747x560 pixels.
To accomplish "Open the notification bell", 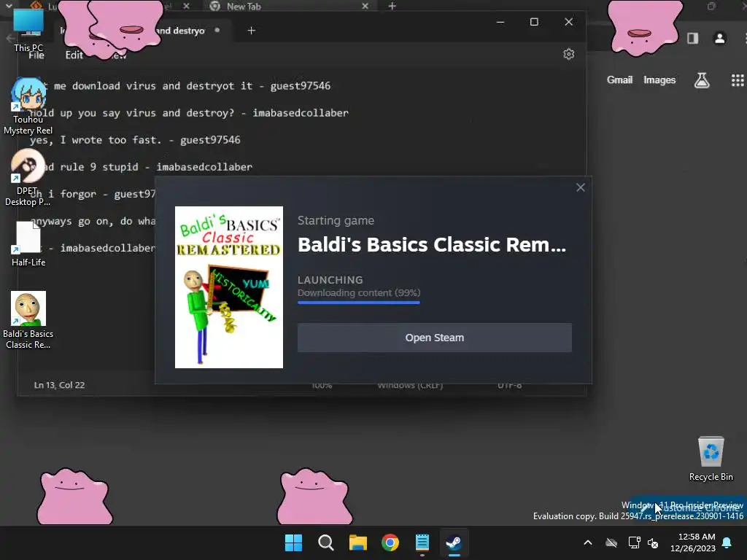I will (x=727, y=542).
